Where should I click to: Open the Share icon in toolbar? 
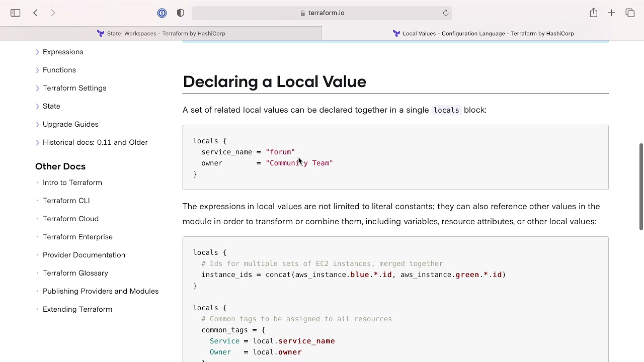click(594, 13)
